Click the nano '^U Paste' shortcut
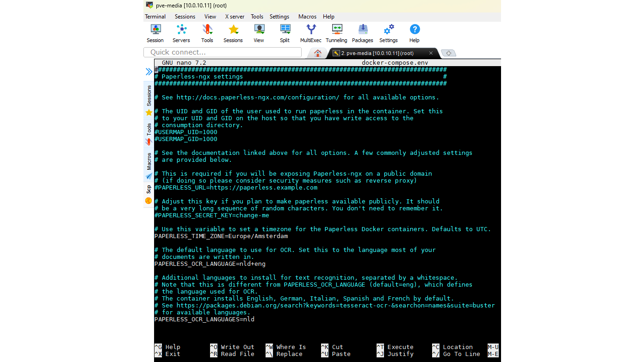This screenshot has height=362, width=644. [x=336, y=354]
